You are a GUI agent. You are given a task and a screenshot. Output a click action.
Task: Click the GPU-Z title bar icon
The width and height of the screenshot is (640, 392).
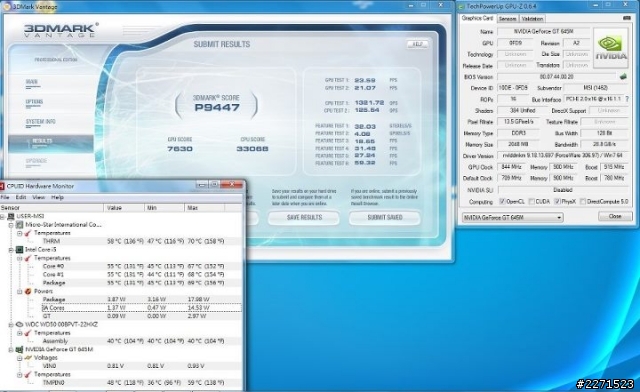point(461,6)
